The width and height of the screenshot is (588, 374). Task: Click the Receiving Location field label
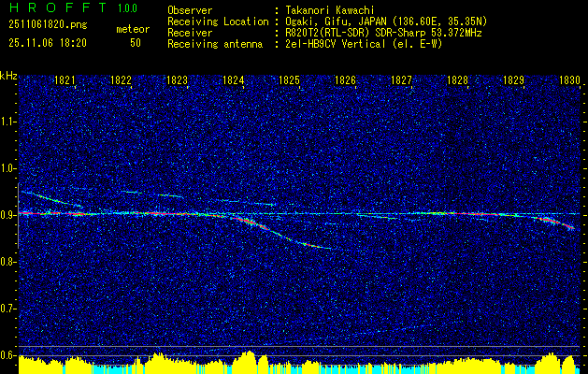point(218,22)
